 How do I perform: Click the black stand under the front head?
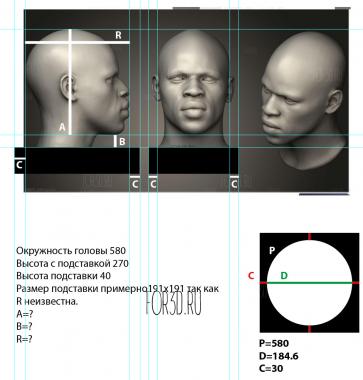coord(193,161)
